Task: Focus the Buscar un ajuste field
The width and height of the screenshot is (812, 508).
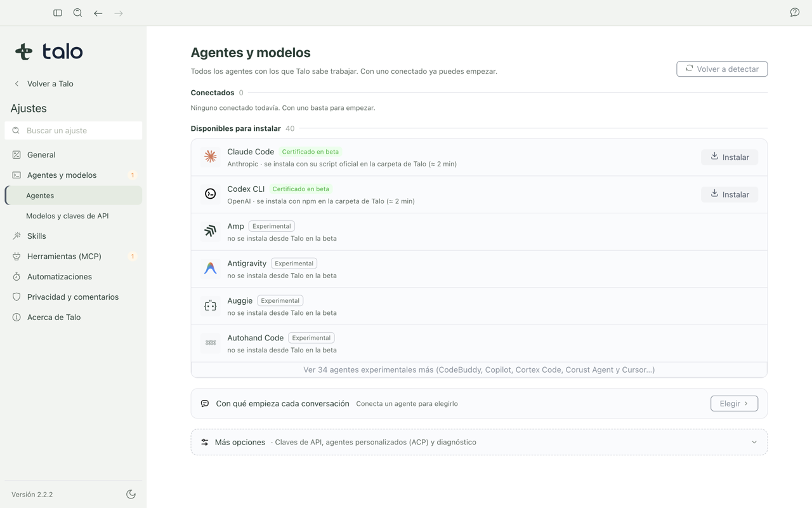Action: tap(74, 130)
